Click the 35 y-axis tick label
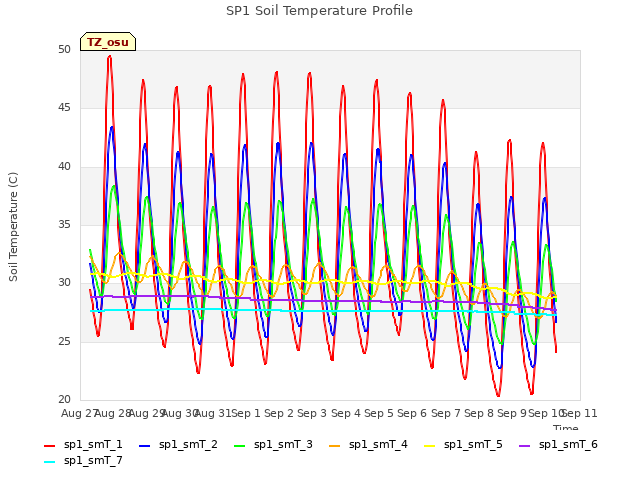The width and height of the screenshot is (640, 480). pos(64,225)
